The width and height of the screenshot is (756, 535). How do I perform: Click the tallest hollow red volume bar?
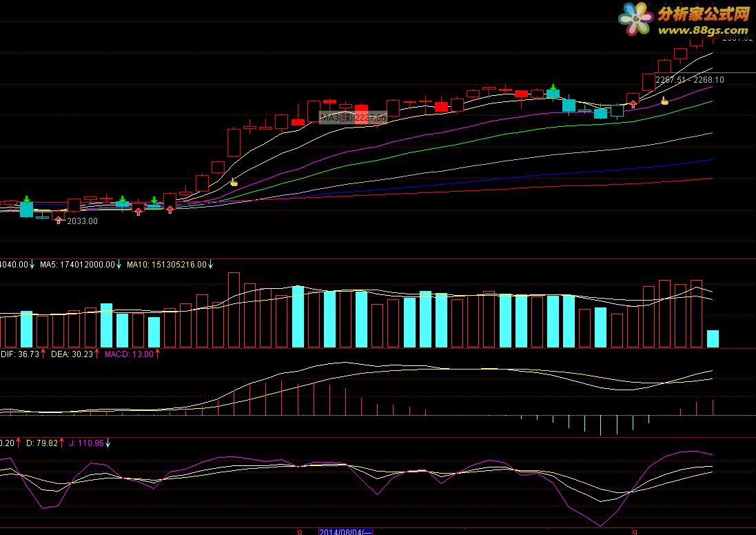[234, 310]
